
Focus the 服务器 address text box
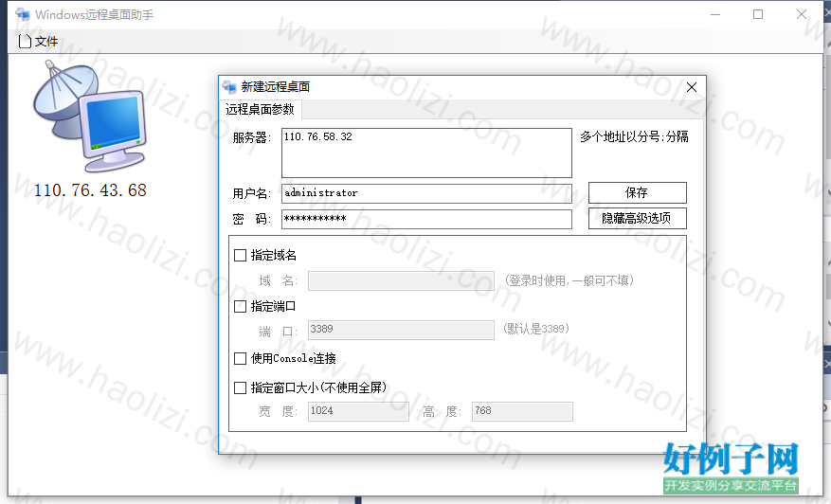tap(426, 153)
